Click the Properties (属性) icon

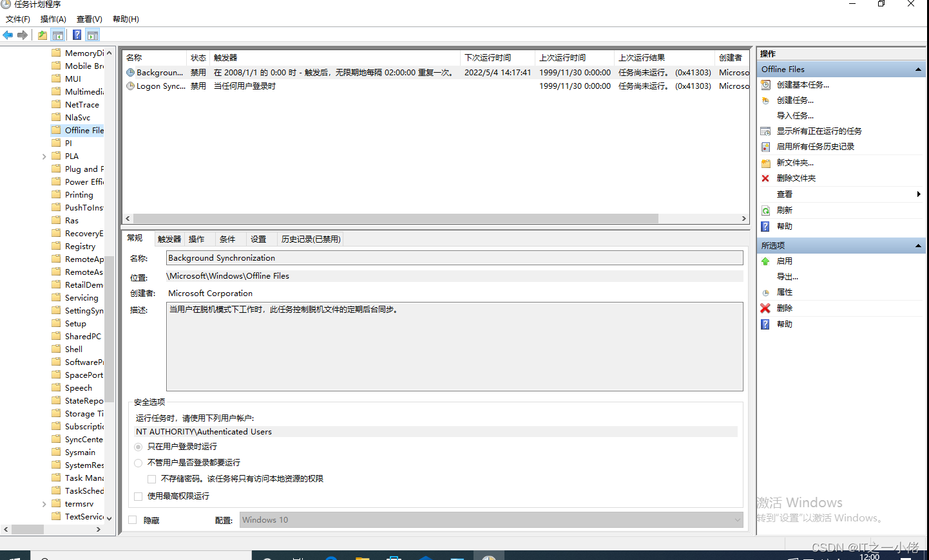pyautogui.click(x=765, y=292)
